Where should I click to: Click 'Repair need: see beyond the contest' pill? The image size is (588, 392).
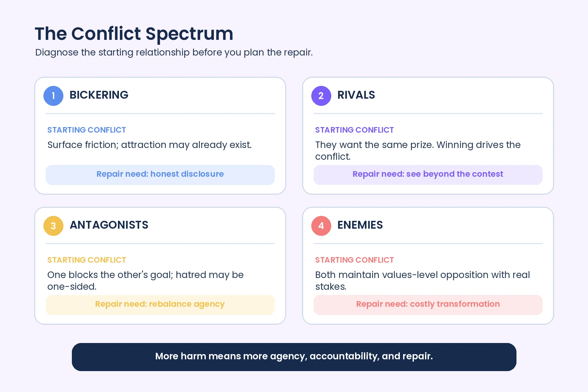[428, 175]
